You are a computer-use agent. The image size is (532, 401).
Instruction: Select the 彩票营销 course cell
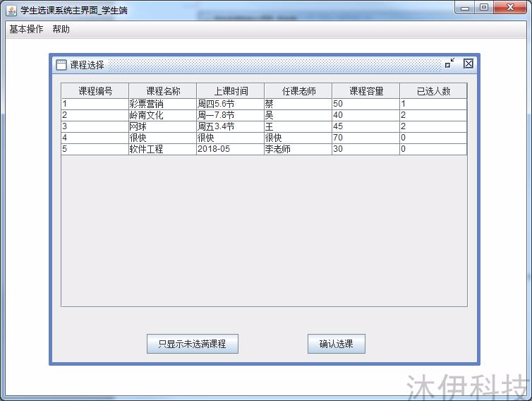point(162,104)
